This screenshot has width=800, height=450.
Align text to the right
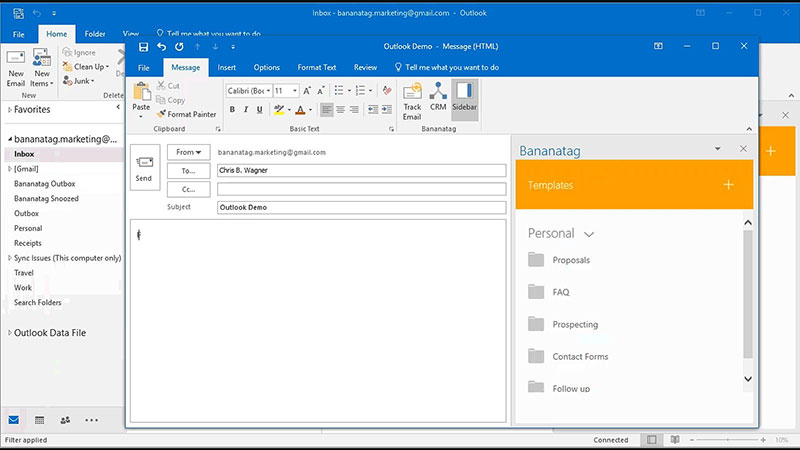tap(354, 109)
